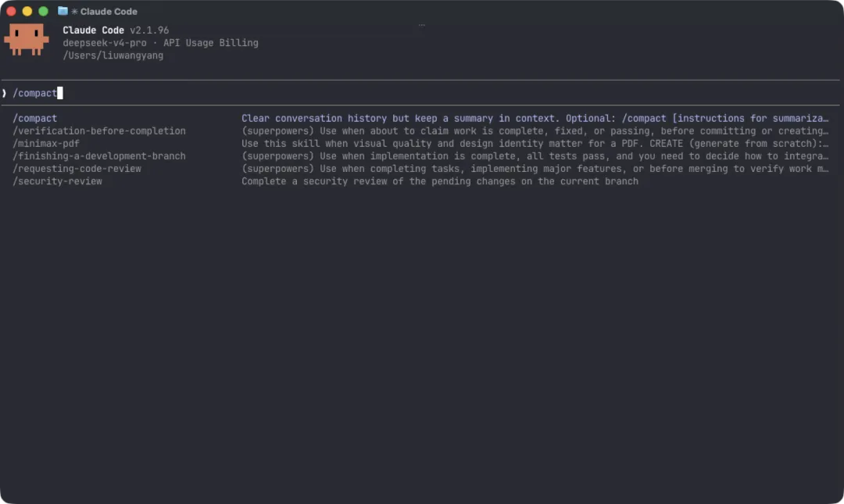This screenshot has height=504, width=844.
Task: Click the Claude Code pixel mascot logo
Action: coord(27,39)
